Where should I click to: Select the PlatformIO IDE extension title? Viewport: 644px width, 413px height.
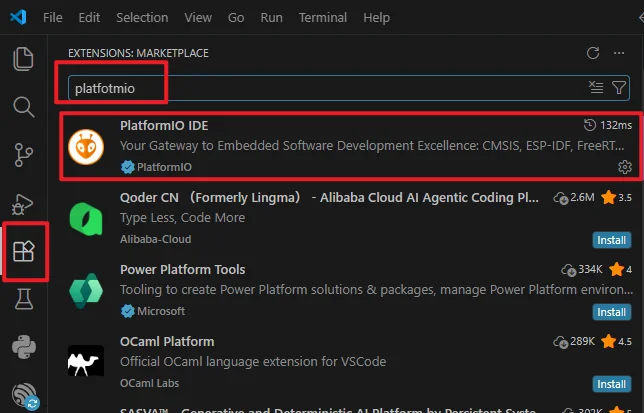(164, 126)
